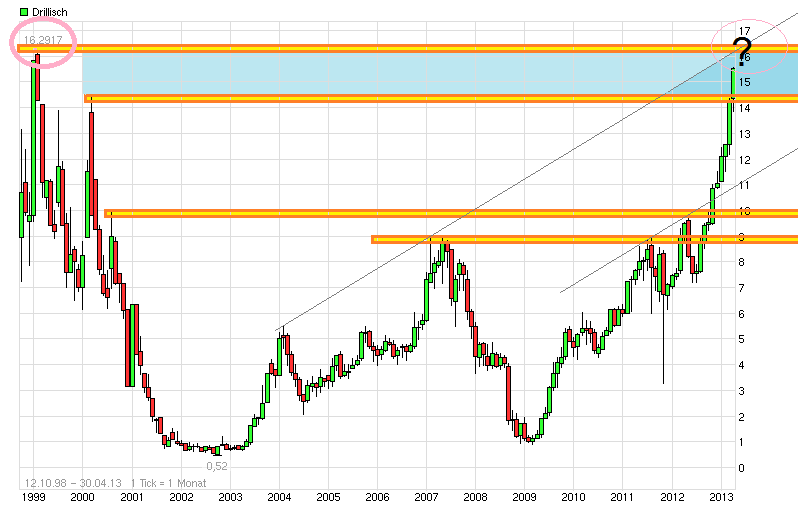Screen dimensions: 798x526
Task: Select the 2005 x-axis label
Action: point(328,497)
